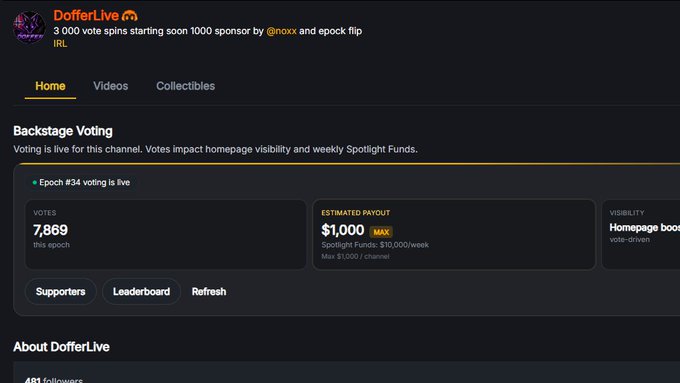Click the VOTES card label
The image size is (680, 383).
tap(45, 213)
